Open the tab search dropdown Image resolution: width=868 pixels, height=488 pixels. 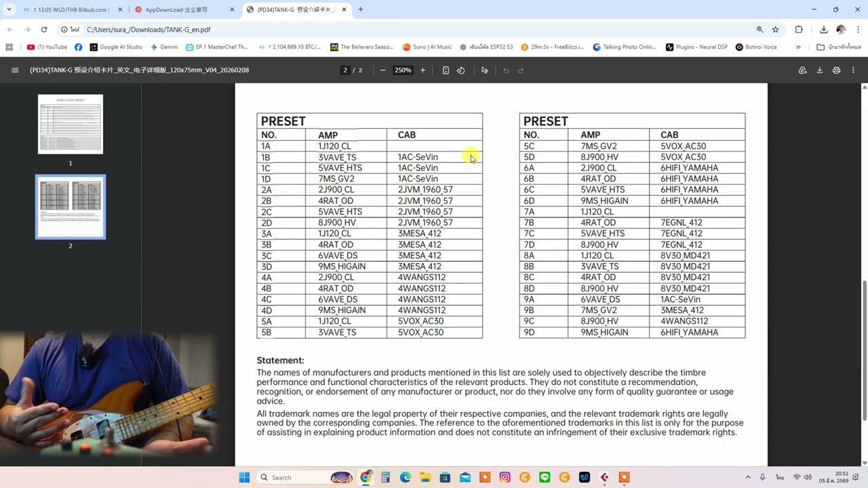(9, 9)
